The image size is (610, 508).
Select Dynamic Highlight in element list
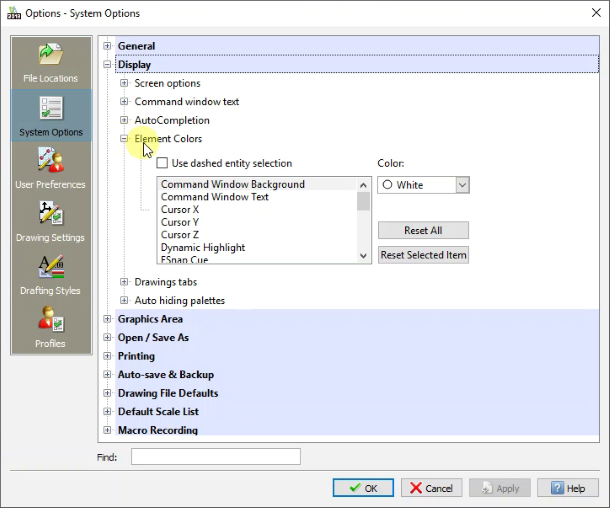click(257, 248)
